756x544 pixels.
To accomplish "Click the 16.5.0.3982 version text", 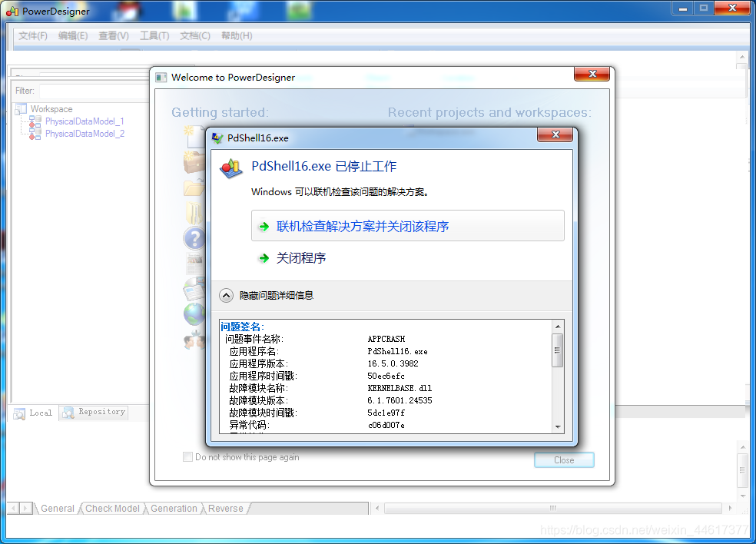I will 393,363.
